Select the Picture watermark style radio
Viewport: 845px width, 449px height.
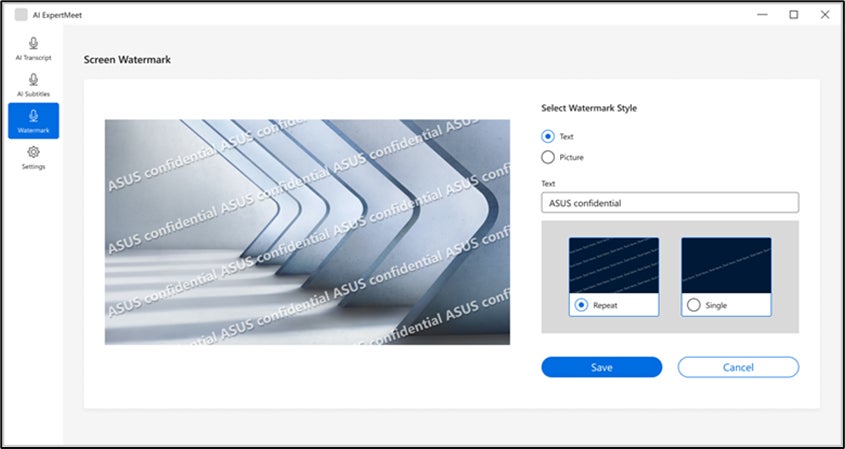(x=548, y=157)
